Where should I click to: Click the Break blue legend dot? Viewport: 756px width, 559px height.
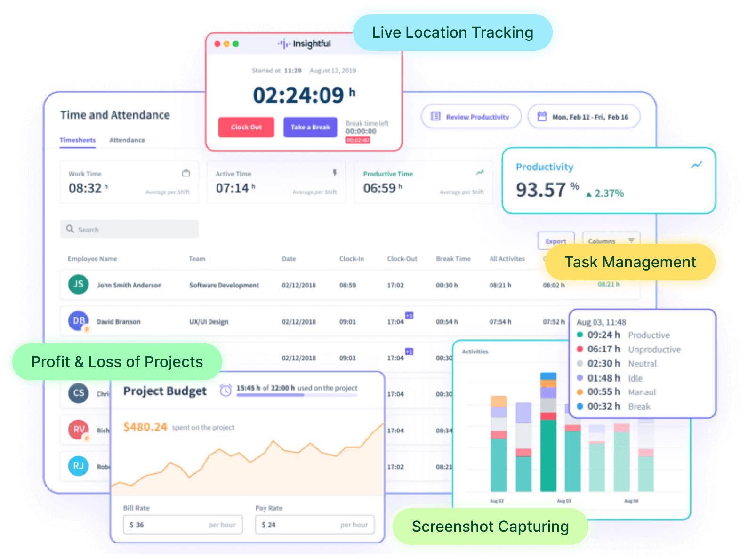(580, 406)
